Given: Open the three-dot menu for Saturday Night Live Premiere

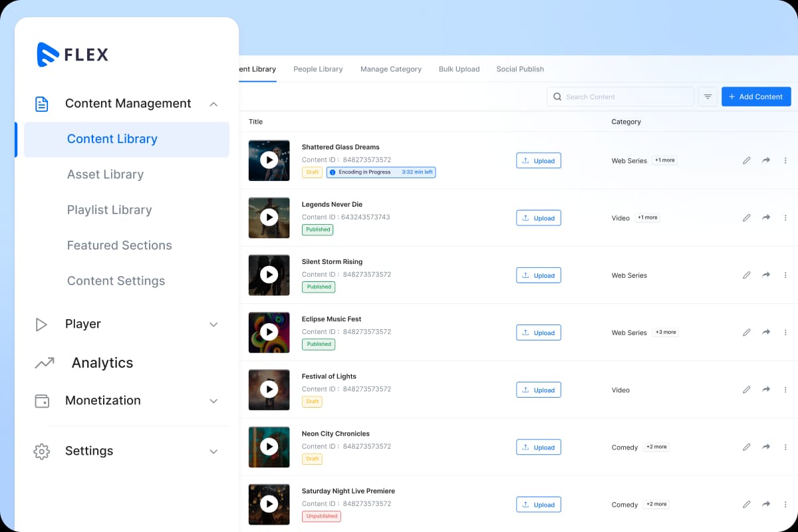Looking at the screenshot, I should tap(785, 505).
